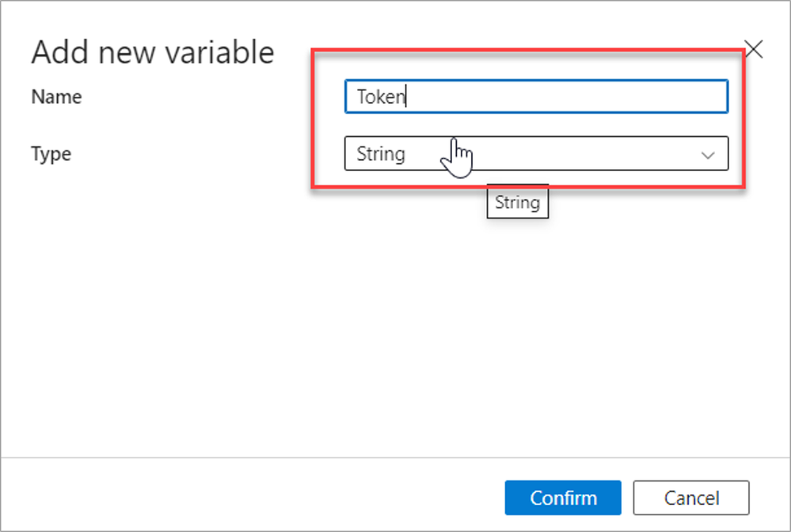This screenshot has width=791, height=532.
Task: Click the Name field label
Action: pyautogui.click(x=56, y=97)
